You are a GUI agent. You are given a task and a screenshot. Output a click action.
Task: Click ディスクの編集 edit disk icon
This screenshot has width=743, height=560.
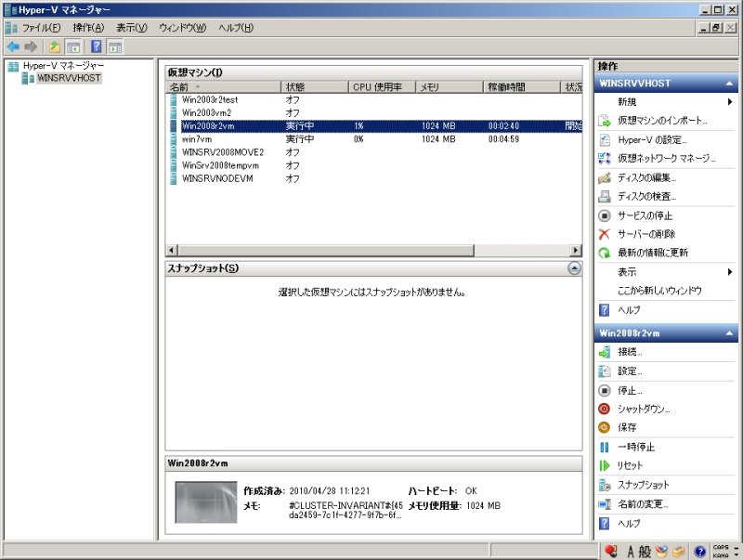click(x=605, y=177)
